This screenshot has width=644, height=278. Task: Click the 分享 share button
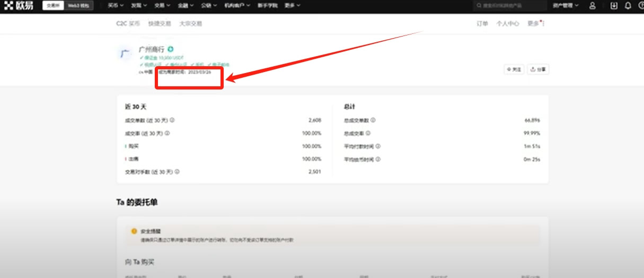pos(538,69)
